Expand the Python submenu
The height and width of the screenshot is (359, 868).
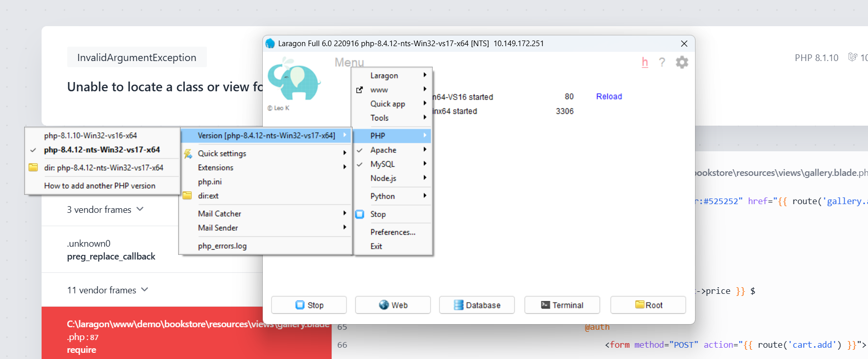point(393,196)
